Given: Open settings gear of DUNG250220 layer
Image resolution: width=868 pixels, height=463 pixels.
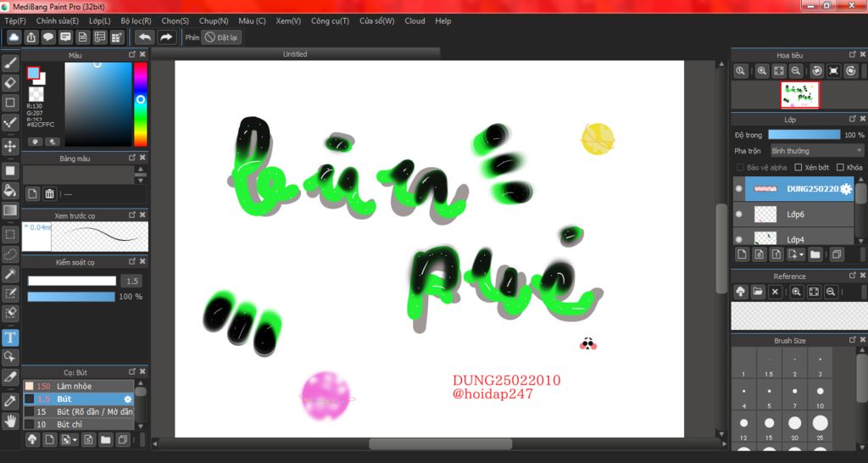Looking at the screenshot, I should 846,189.
